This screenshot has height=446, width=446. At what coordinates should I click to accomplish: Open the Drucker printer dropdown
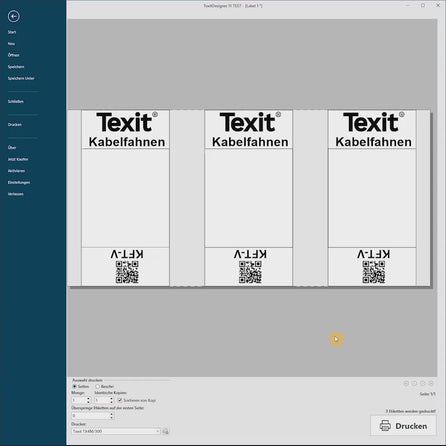pos(116,431)
